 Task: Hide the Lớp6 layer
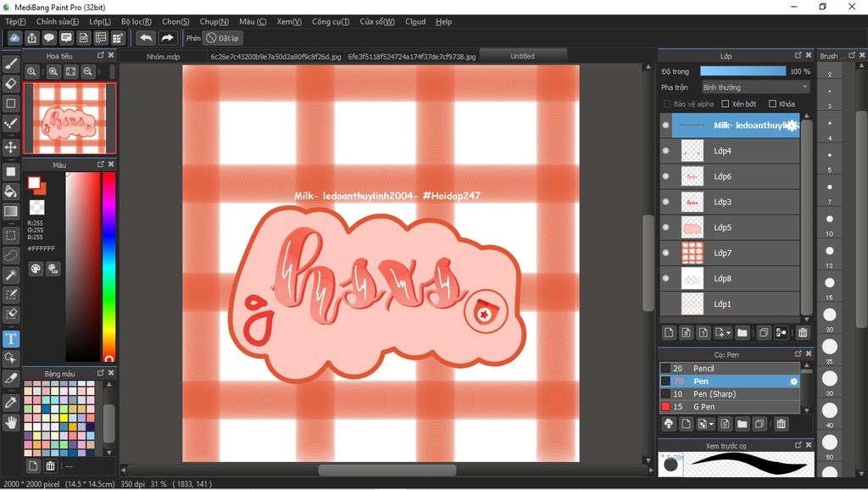pos(666,176)
